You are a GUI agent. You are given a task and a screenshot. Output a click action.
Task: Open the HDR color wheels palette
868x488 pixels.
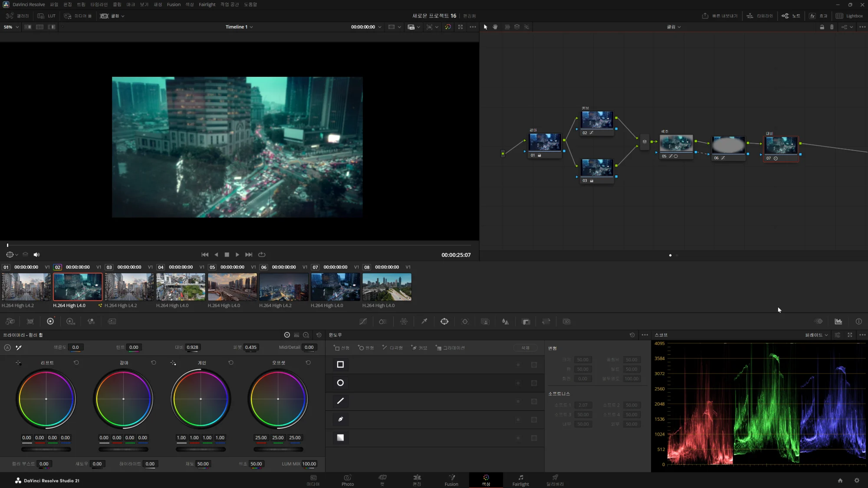pos(70,321)
